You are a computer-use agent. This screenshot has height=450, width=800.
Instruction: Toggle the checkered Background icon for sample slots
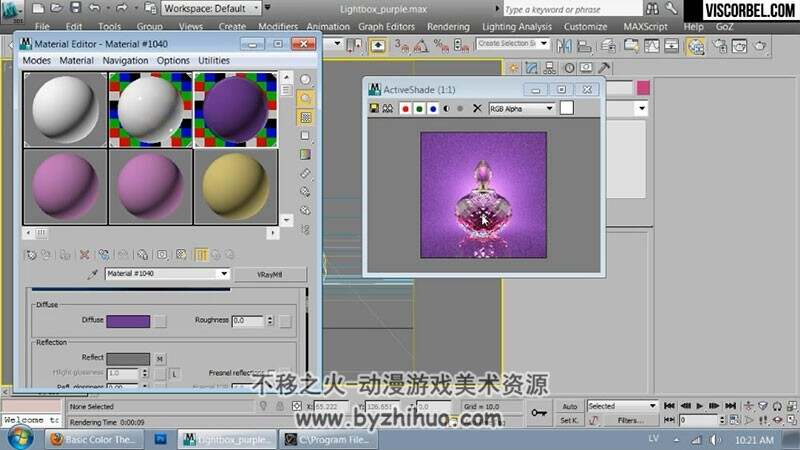click(x=305, y=117)
